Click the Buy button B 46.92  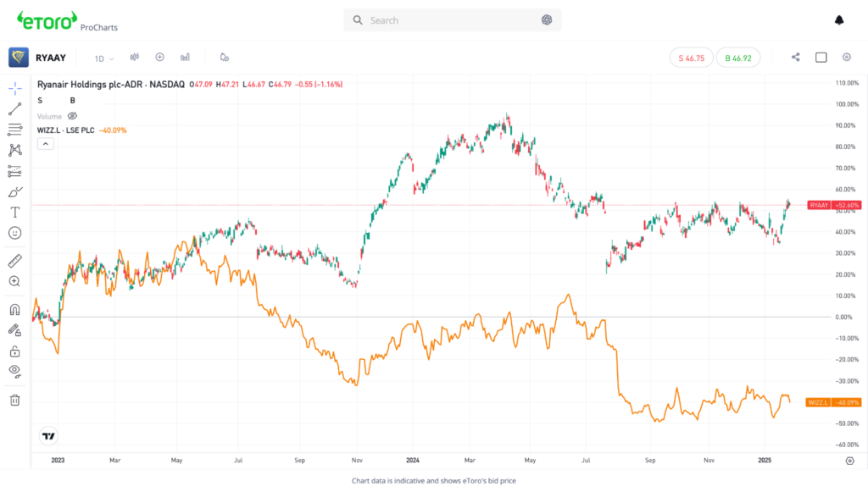(x=738, y=58)
